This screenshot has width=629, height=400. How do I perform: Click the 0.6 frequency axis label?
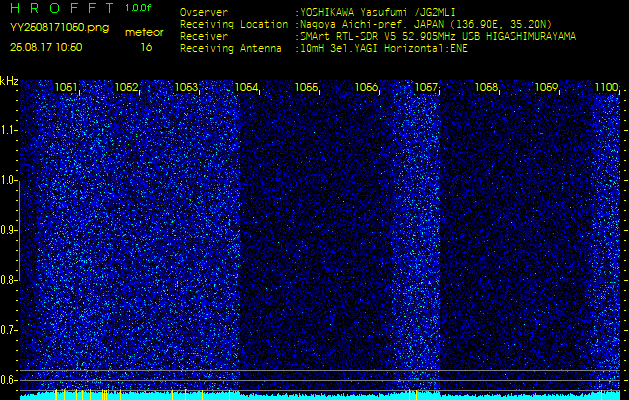(8, 380)
